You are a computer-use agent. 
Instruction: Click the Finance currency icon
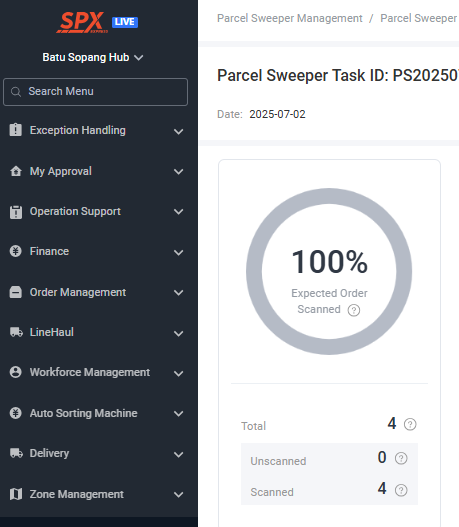15,251
